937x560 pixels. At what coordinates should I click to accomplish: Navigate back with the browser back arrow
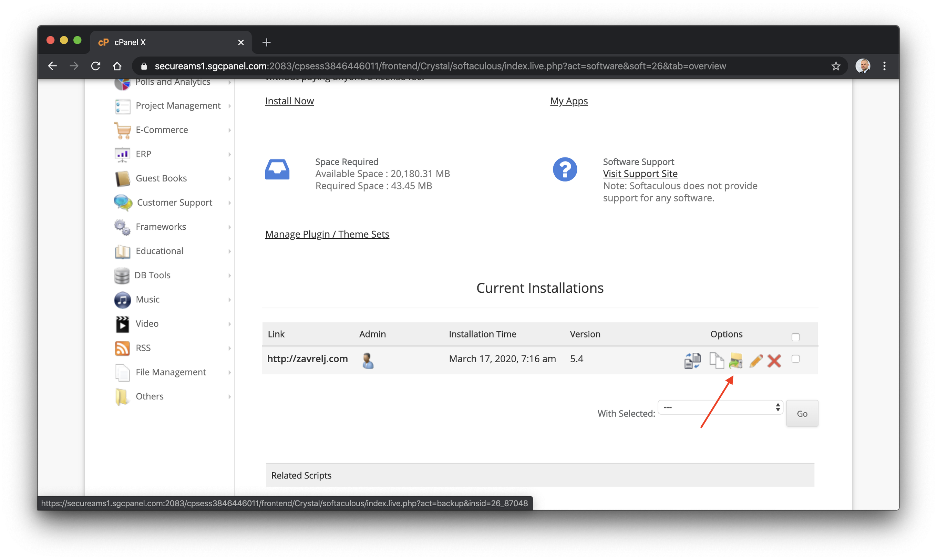click(x=52, y=66)
